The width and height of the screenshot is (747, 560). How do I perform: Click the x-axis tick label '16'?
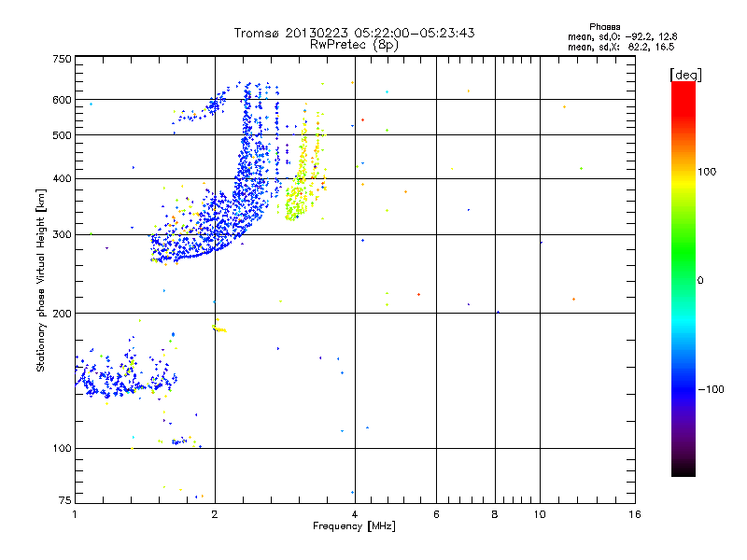pos(635,514)
